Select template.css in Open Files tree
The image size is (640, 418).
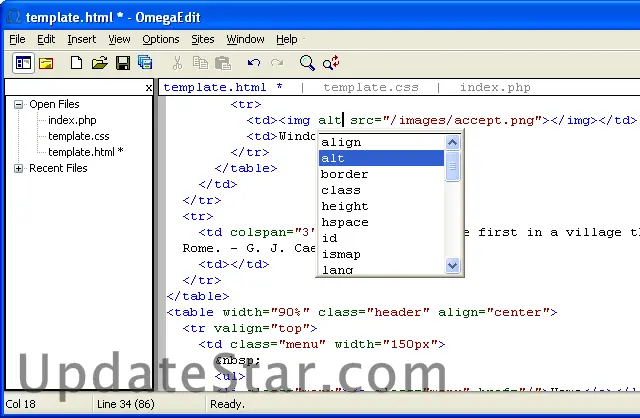pos(79,136)
